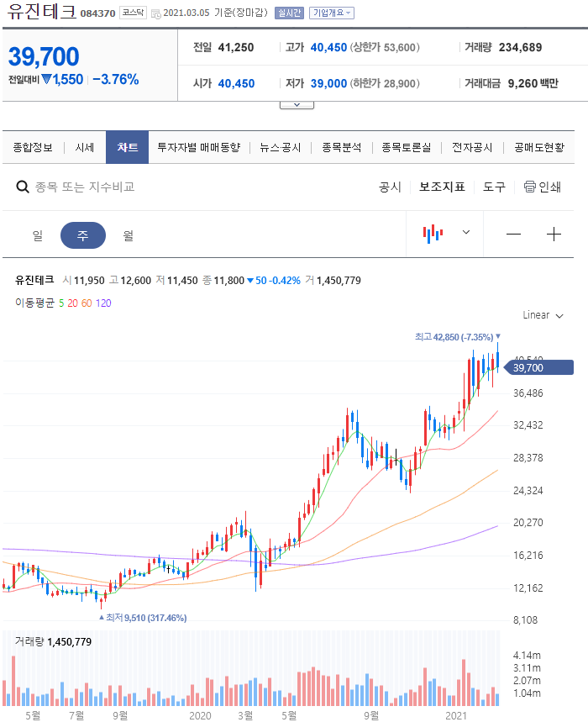
Task: Click the 084370 stock code
Action: click(97, 13)
